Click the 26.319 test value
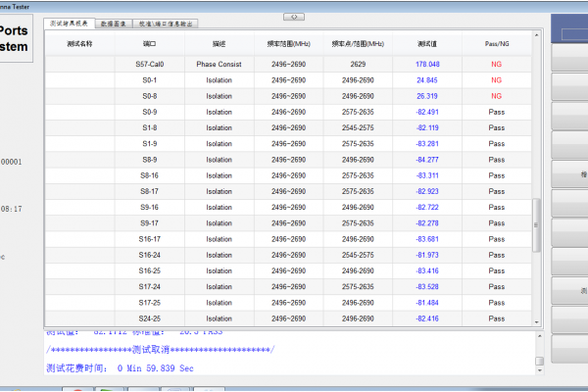Screen dimensions: 588x392 pyautogui.click(x=427, y=96)
